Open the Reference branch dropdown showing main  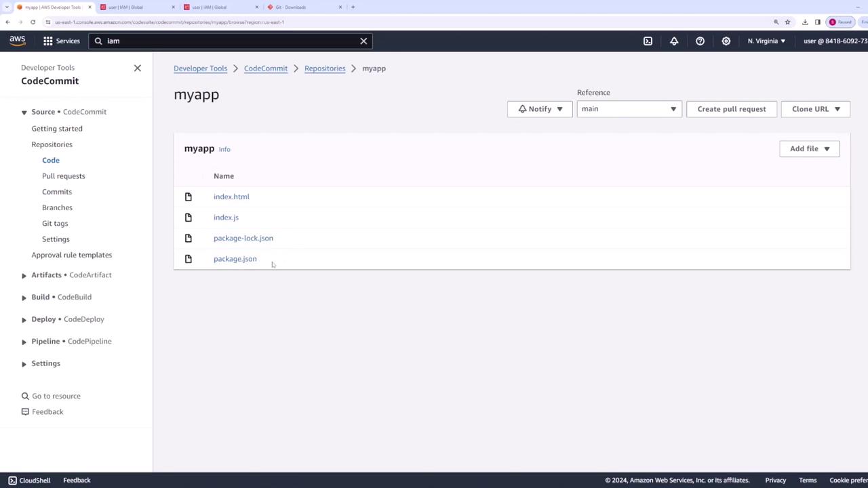[x=629, y=108]
